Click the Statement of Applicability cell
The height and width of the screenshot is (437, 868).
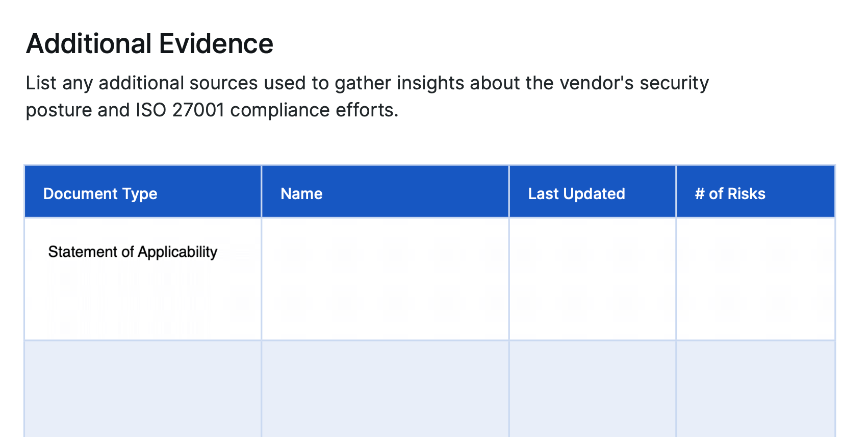click(143, 279)
